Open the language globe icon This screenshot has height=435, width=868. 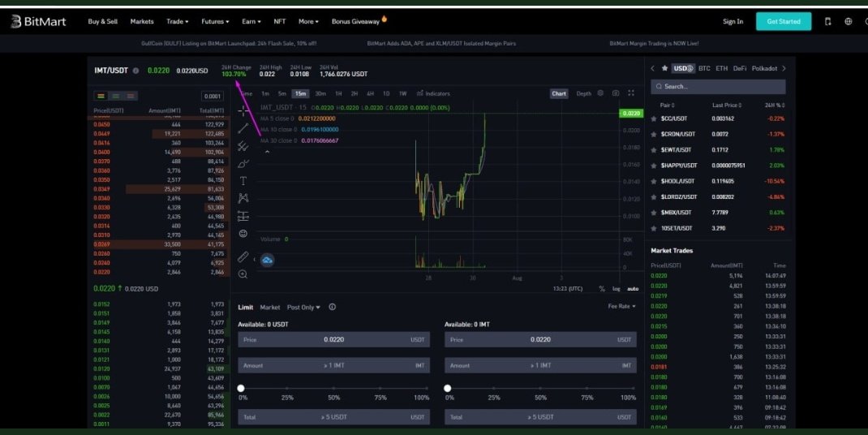848,22
